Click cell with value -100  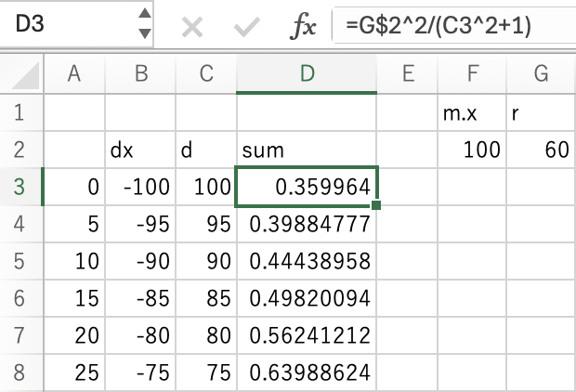pyautogui.click(x=140, y=187)
